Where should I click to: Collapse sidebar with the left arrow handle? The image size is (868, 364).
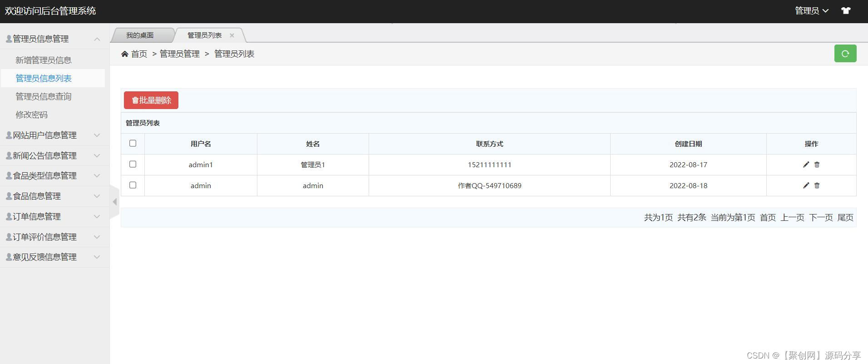[x=114, y=202]
